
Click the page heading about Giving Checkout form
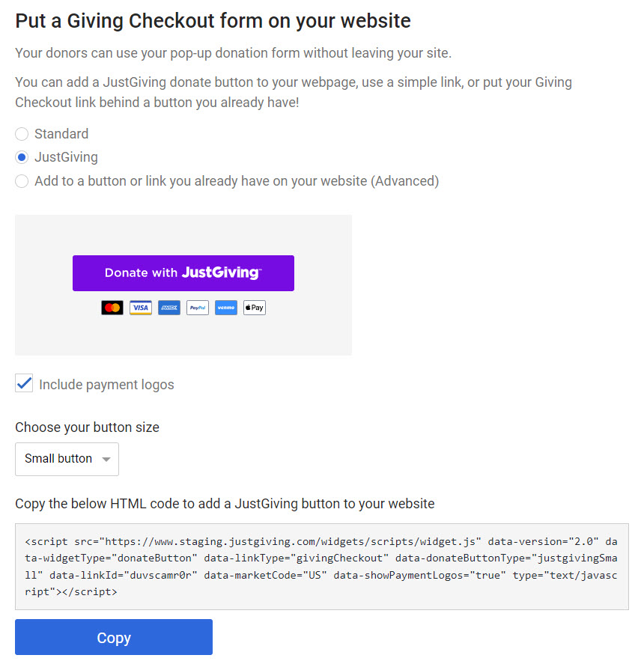(213, 21)
